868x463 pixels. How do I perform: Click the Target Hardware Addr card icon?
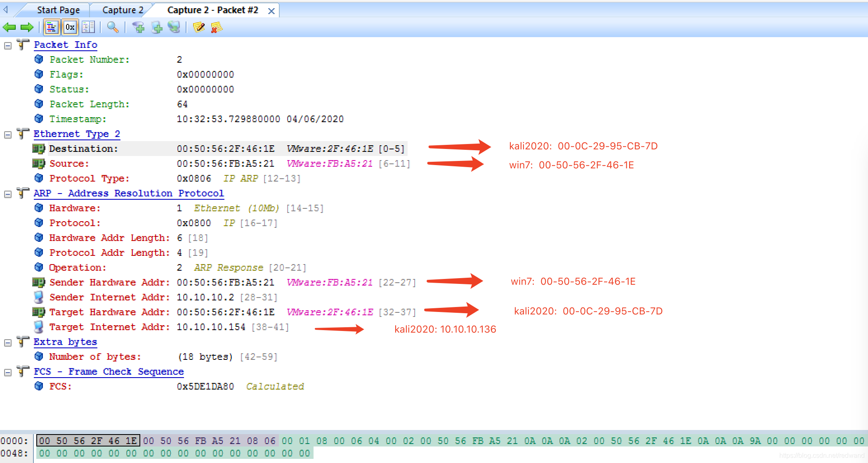38,312
